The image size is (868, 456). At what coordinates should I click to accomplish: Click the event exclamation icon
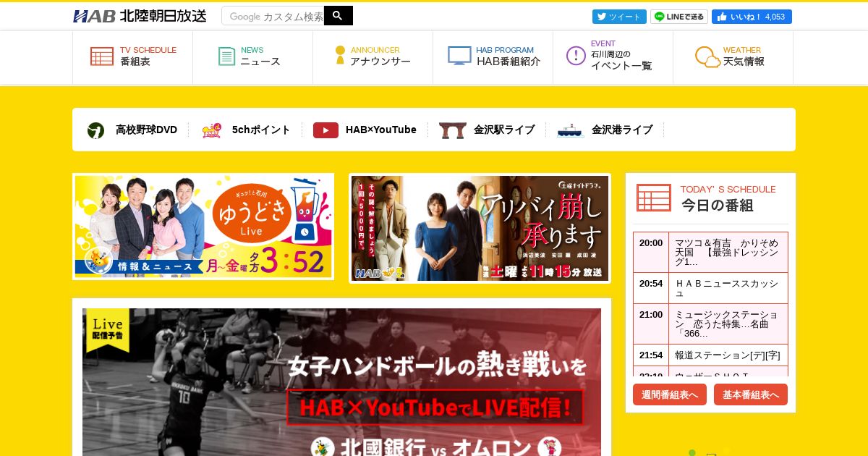(x=576, y=56)
